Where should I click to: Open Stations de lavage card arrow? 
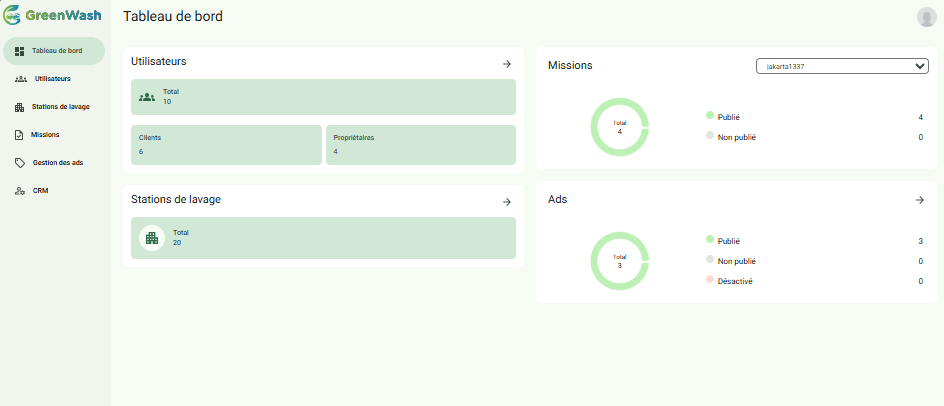click(x=507, y=201)
